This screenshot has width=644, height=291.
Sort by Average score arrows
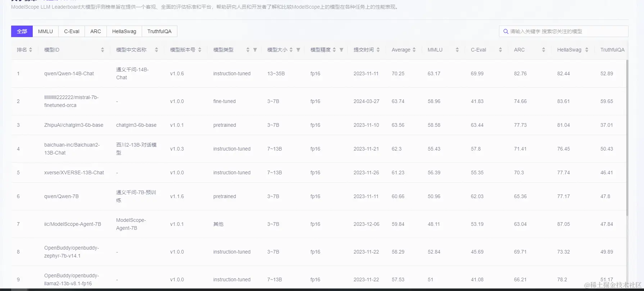[414, 50]
